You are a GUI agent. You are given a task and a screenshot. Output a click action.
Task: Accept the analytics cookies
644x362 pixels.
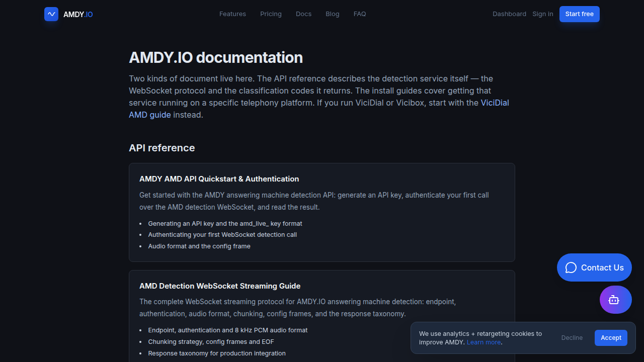coord(611,338)
